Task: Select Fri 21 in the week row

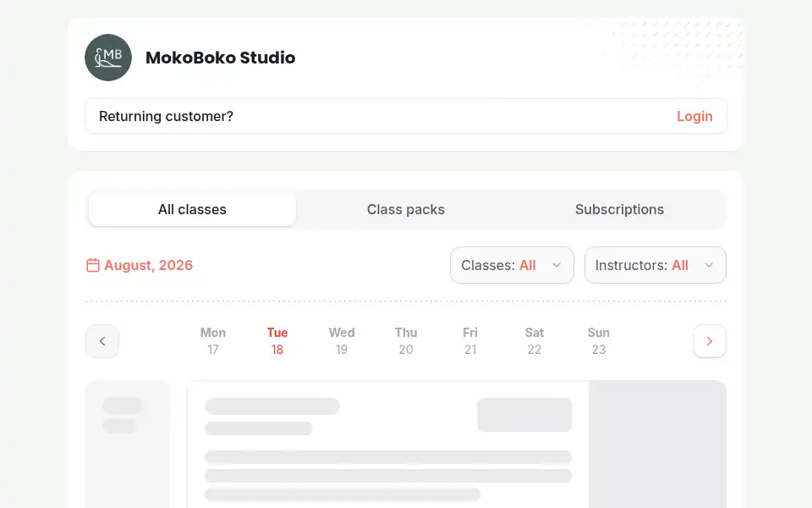Action: coord(470,340)
